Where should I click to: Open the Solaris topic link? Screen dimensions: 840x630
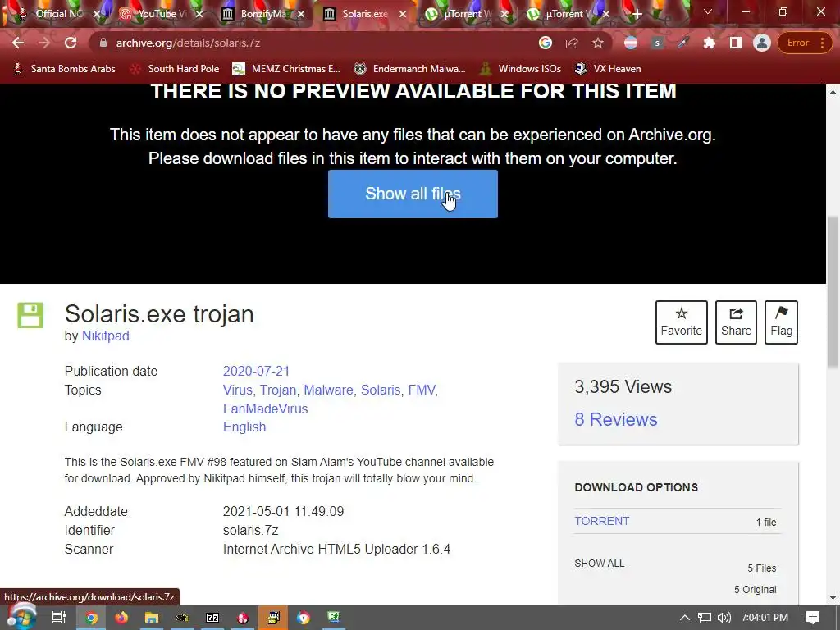click(x=381, y=390)
